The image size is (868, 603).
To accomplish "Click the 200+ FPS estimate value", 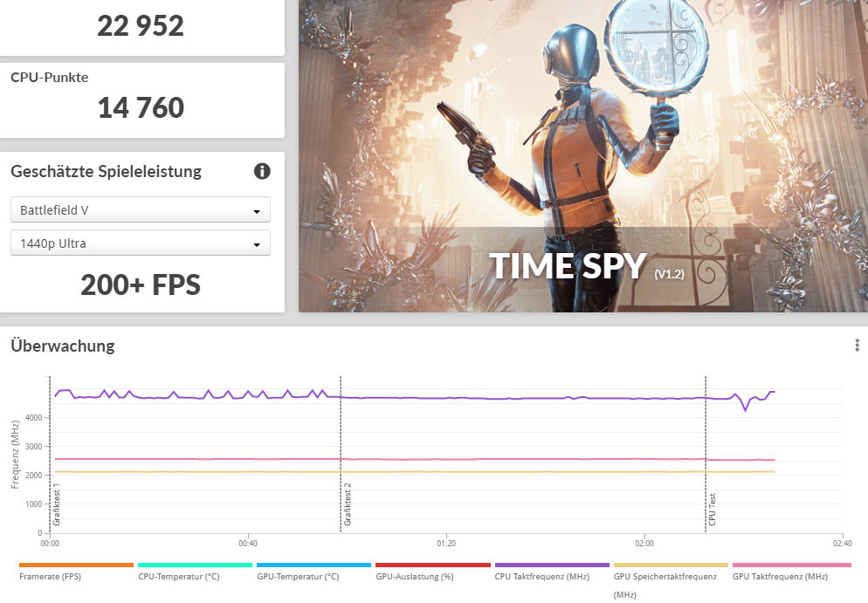I will [141, 284].
